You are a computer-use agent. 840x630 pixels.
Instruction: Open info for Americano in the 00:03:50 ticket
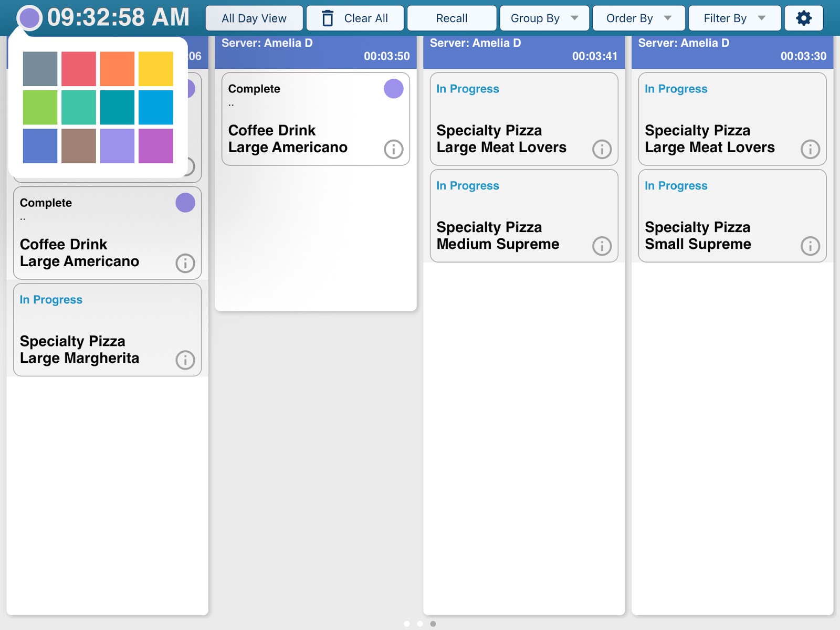click(x=393, y=150)
